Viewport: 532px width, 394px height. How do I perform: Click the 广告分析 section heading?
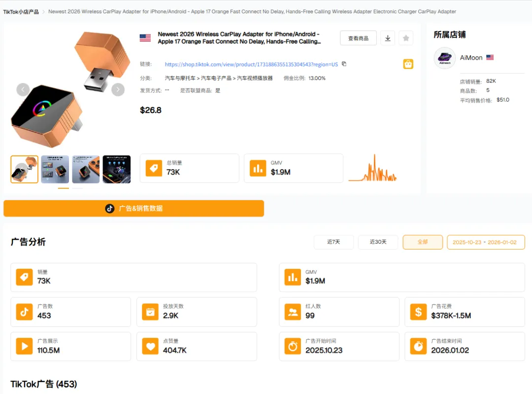click(x=28, y=242)
